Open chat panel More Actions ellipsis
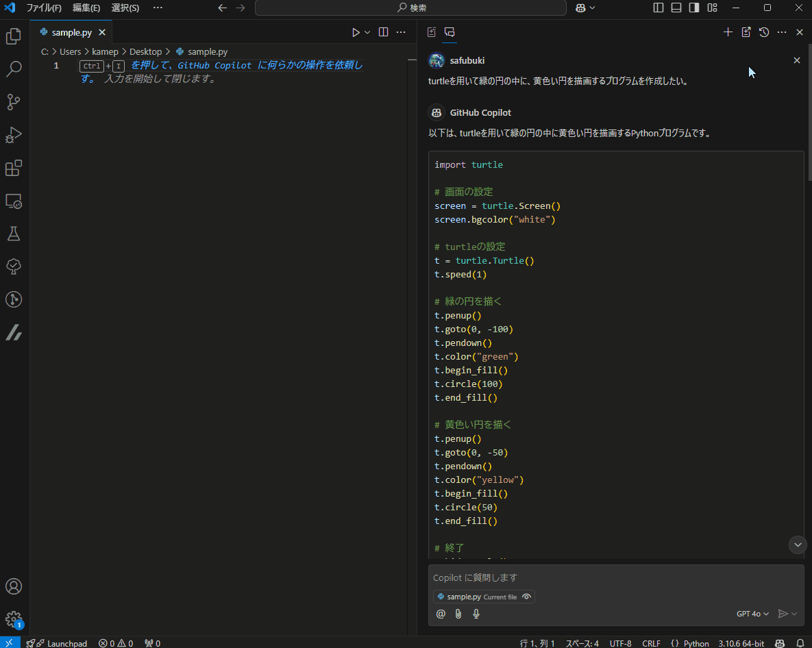This screenshot has height=648, width=812. [782, 32]
